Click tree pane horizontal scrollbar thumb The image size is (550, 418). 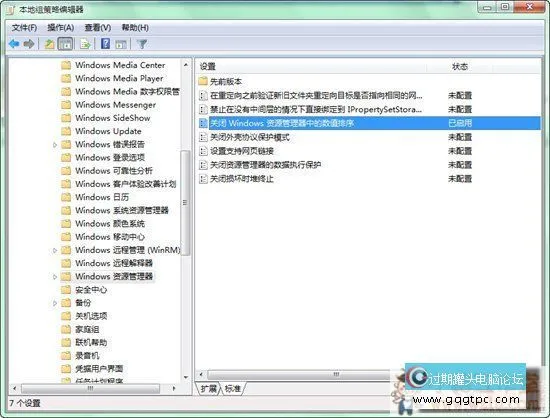pos(90,388)
